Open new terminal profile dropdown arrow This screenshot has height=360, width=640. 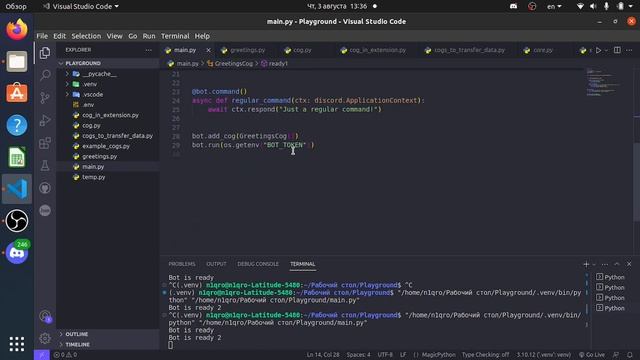(594, 264)
